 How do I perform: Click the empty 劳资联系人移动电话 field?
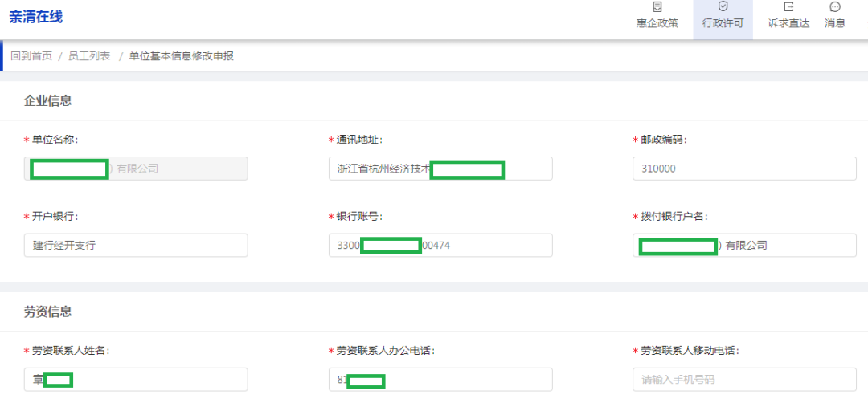tap(744, 380)
